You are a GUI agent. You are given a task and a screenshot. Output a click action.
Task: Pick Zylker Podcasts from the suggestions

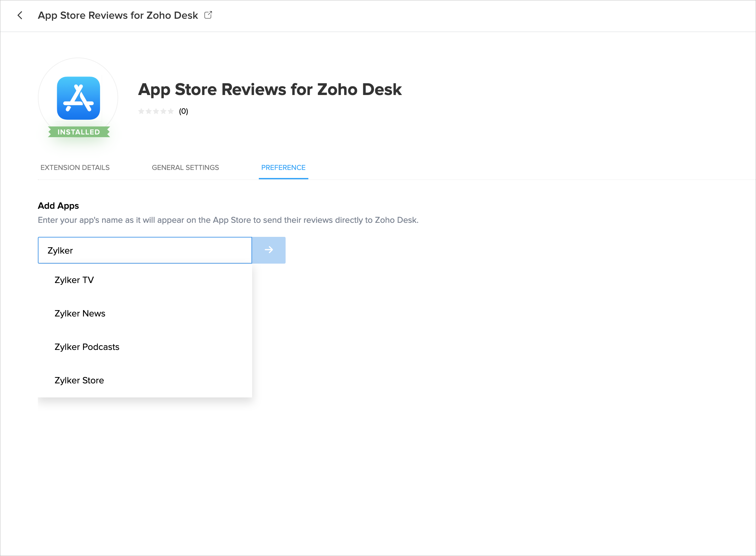(x=87, y=347)
